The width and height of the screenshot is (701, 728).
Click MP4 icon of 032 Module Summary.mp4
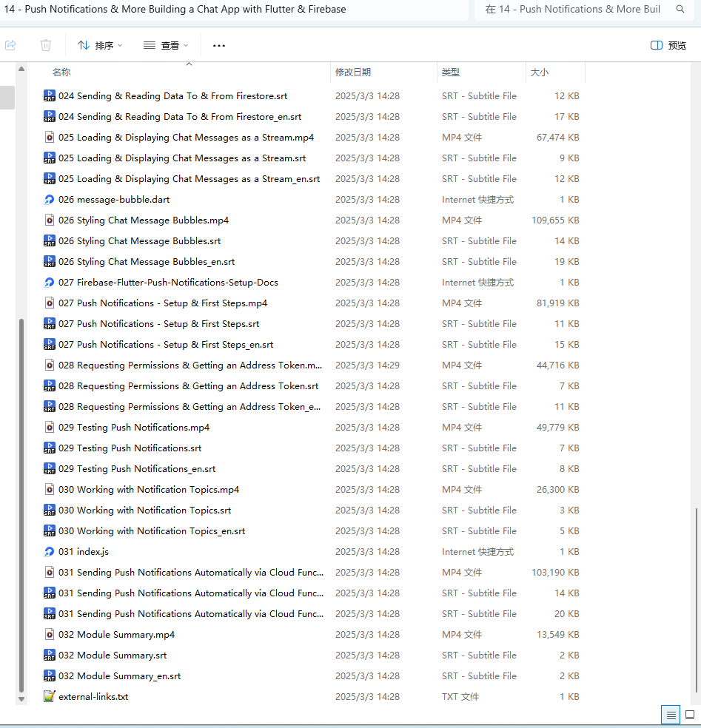(x=50, y=635)
